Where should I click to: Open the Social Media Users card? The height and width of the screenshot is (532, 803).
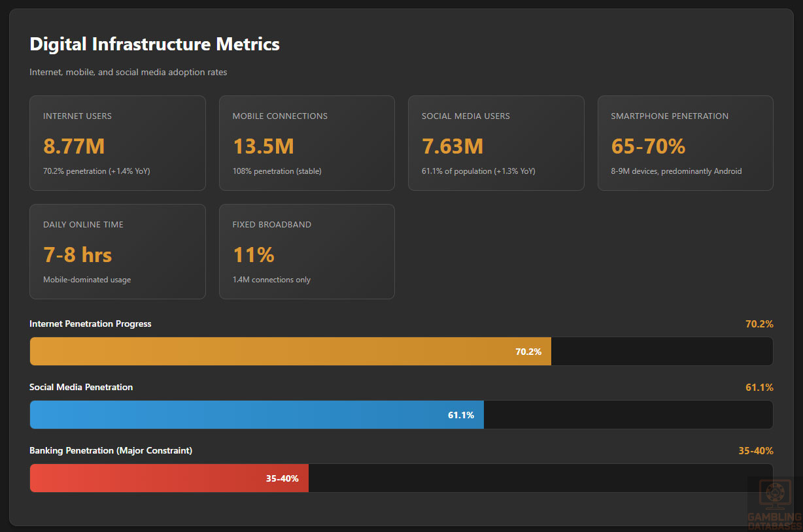[496, 143]
